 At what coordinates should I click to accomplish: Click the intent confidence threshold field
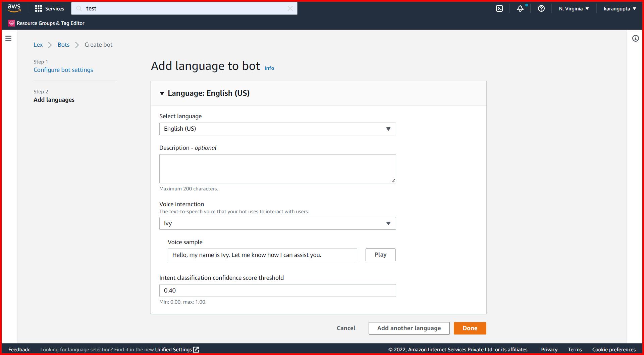click(277, 290)
